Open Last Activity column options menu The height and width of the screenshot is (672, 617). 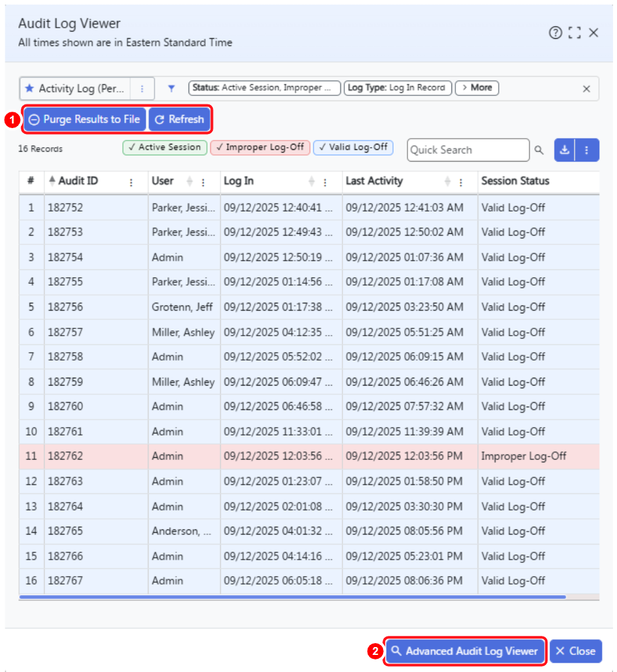coord(461,182)
